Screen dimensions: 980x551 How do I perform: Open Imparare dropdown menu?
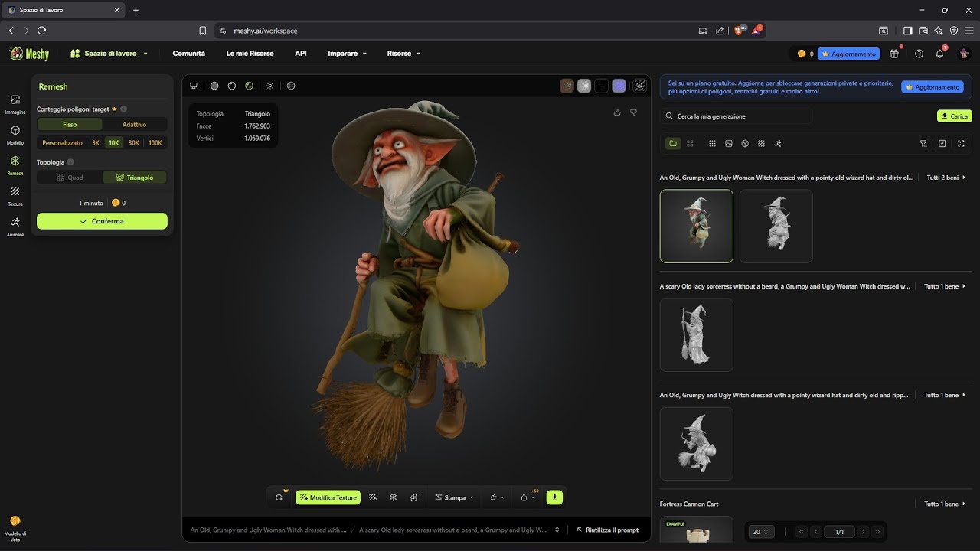(x=347, y=54)
